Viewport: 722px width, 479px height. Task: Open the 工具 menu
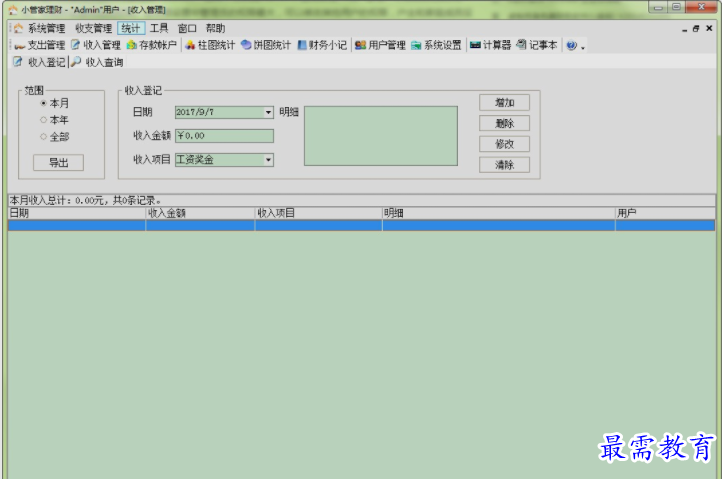click(x=159, y=29)
